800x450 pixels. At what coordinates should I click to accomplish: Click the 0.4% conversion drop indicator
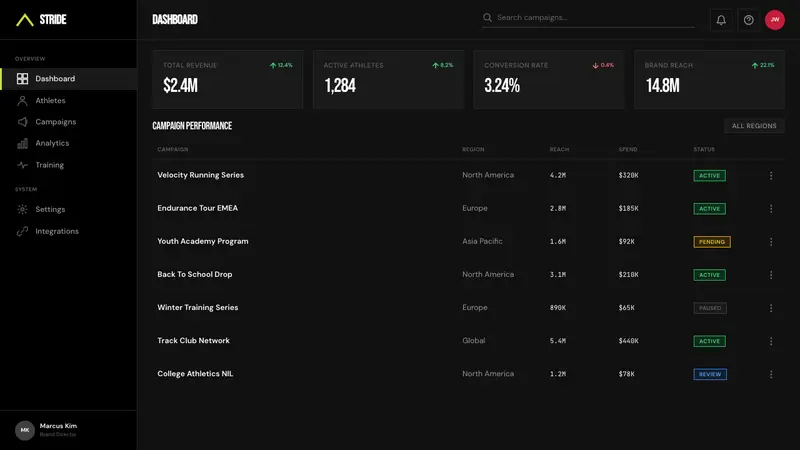(603, 65)
